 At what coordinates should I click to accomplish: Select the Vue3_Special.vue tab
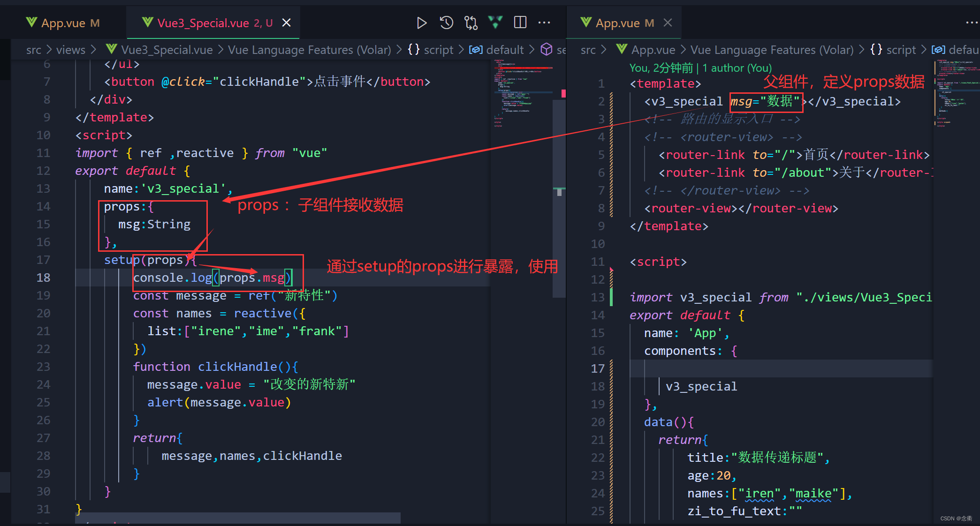pos(203,23)
